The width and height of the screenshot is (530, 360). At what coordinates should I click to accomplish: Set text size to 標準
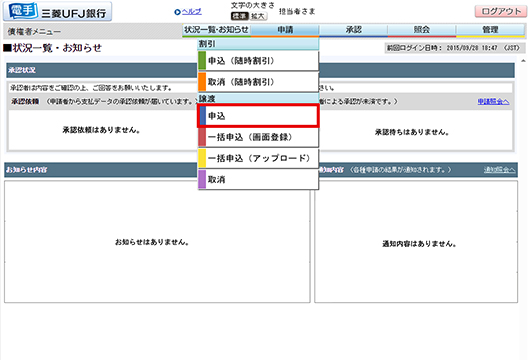(x=240, y=16)
